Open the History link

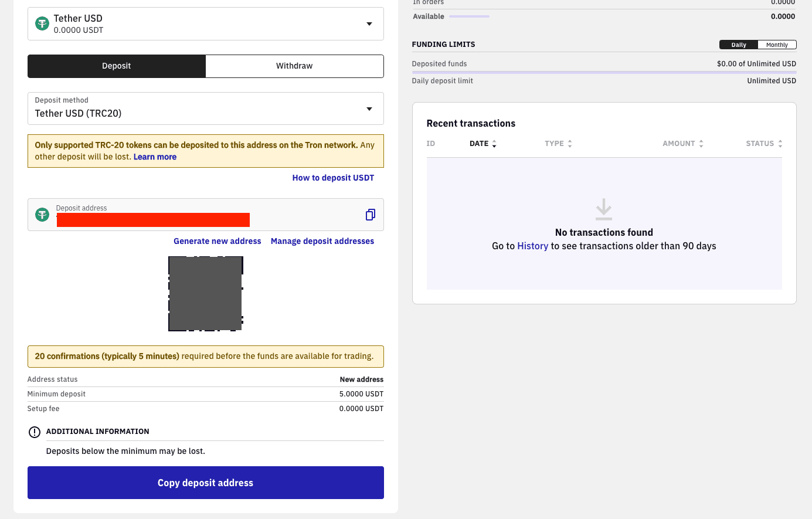(x=533, y=246)
